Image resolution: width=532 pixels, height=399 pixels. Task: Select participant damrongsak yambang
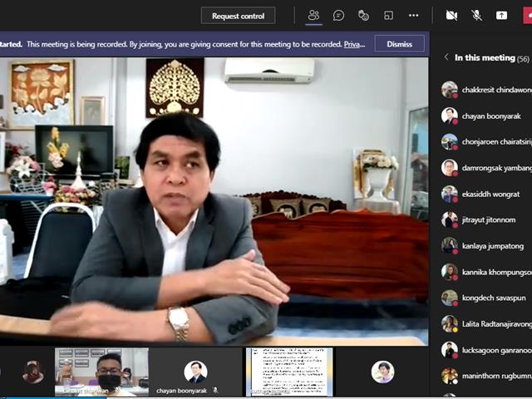[x=485, y=168]
